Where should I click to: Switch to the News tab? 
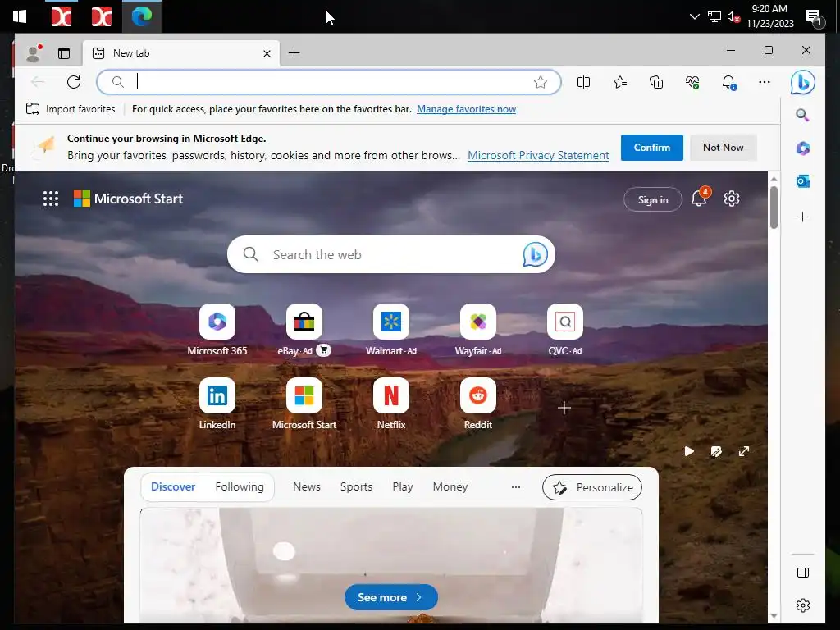click(307, 486)
